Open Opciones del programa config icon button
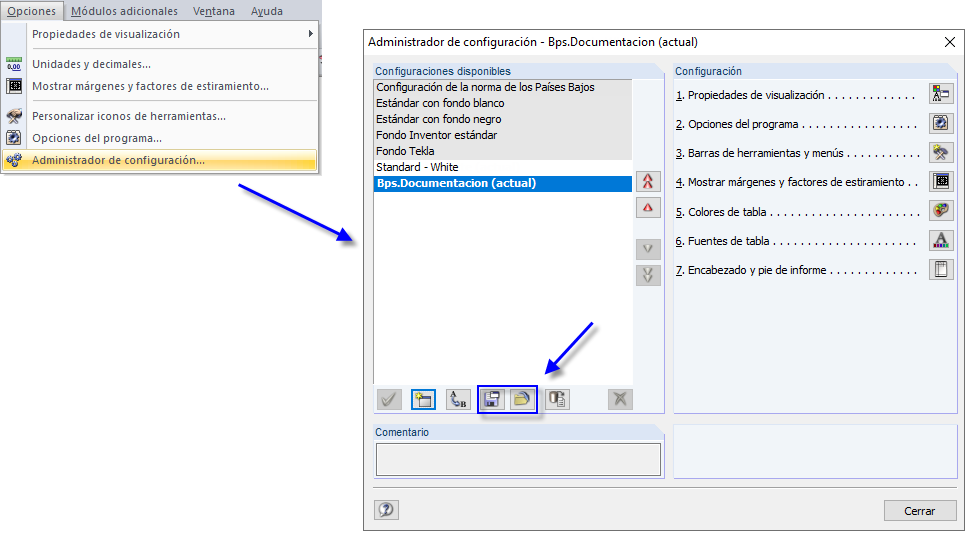 (x=941, y=123)
